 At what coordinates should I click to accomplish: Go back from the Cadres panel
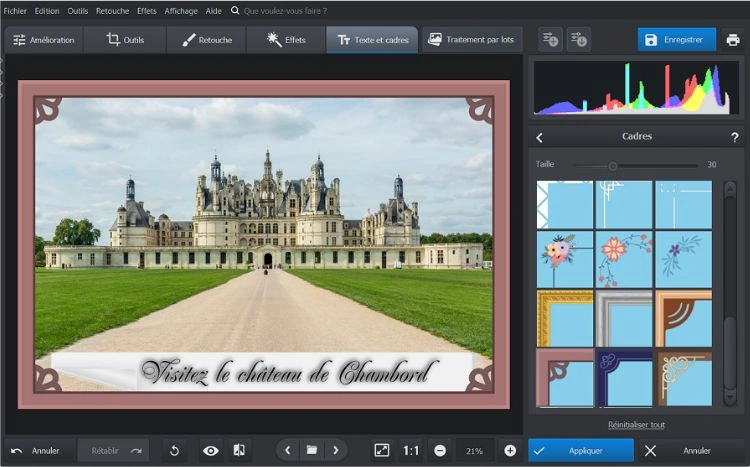coord(540,138)
